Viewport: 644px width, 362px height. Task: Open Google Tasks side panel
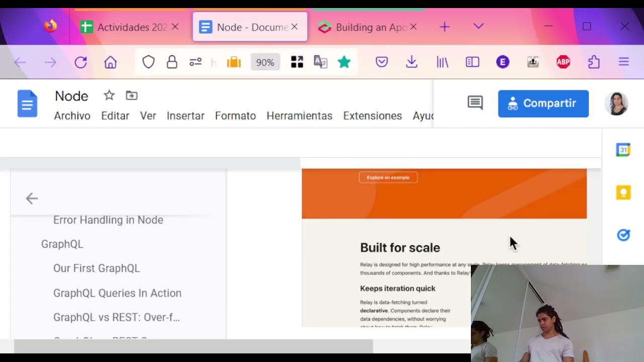pyautogui.click(x=623, y=235)
